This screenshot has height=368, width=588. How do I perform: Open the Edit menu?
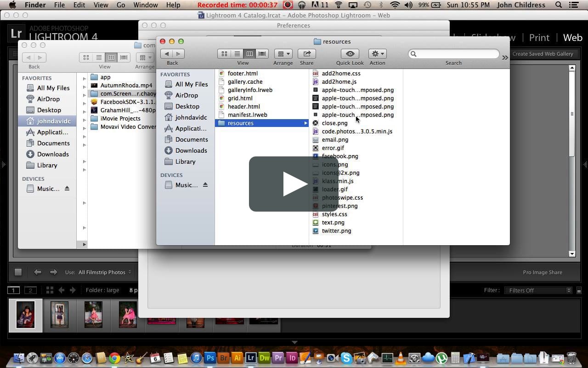[x=79, y=5]
